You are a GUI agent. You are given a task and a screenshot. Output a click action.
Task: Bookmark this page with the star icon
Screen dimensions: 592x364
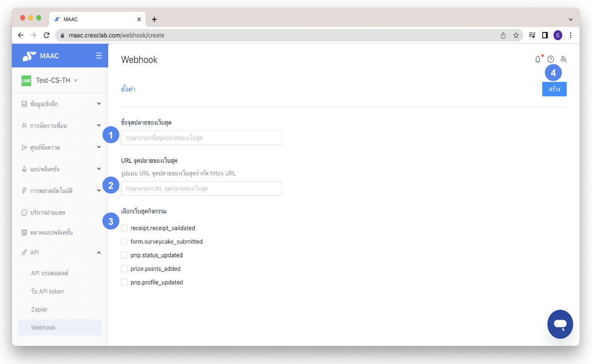pyautogui.click(x=516, y=35)
